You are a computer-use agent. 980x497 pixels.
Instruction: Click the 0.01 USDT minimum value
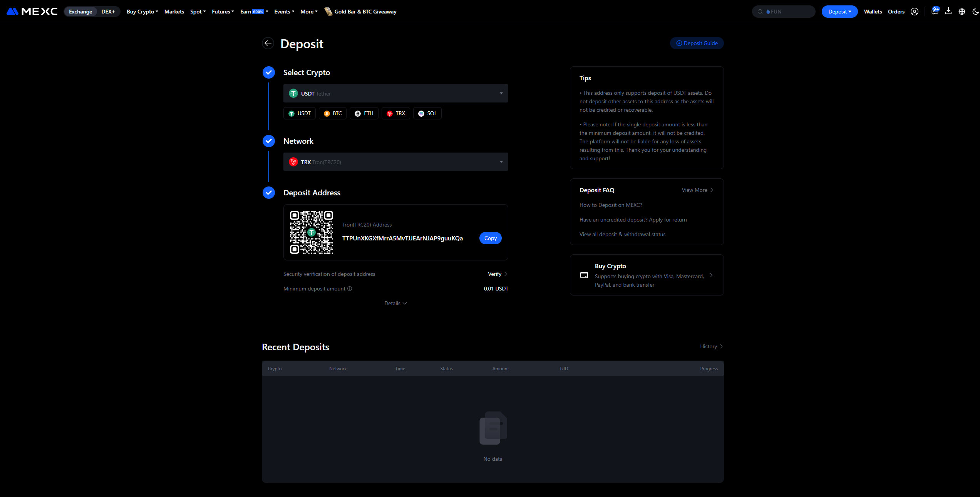click(x=496, y=289)
